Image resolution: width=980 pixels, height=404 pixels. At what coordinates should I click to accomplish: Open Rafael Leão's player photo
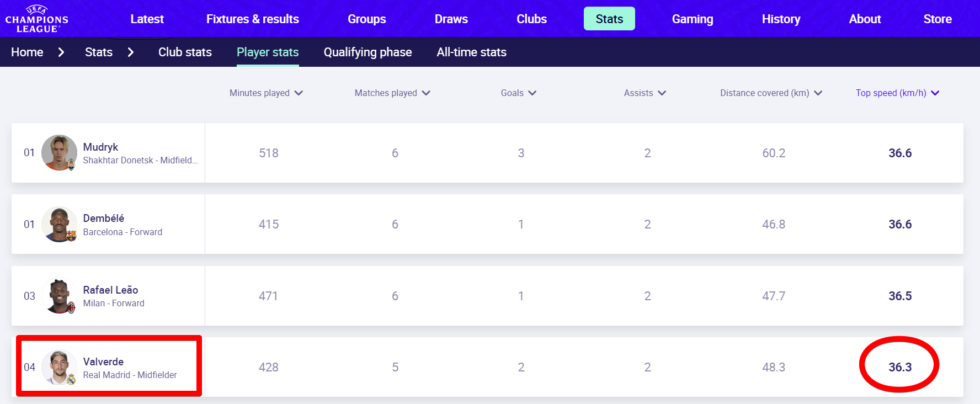(x=59, y=296)
